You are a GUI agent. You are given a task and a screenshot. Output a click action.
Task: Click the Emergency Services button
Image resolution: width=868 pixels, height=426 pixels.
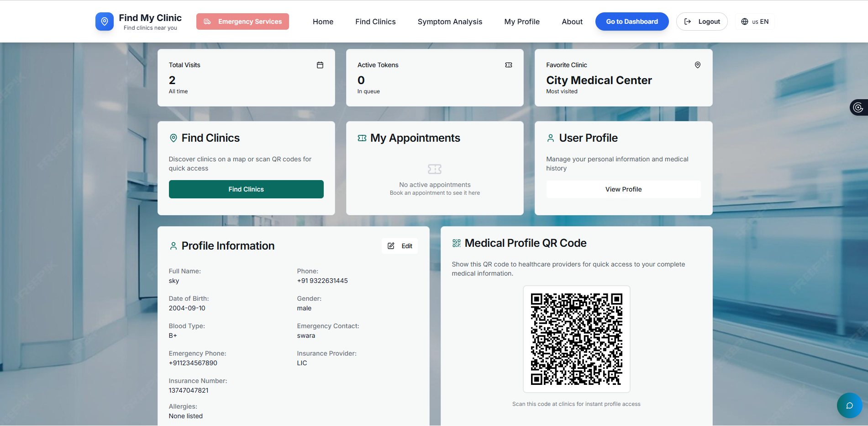click(242, 21)
